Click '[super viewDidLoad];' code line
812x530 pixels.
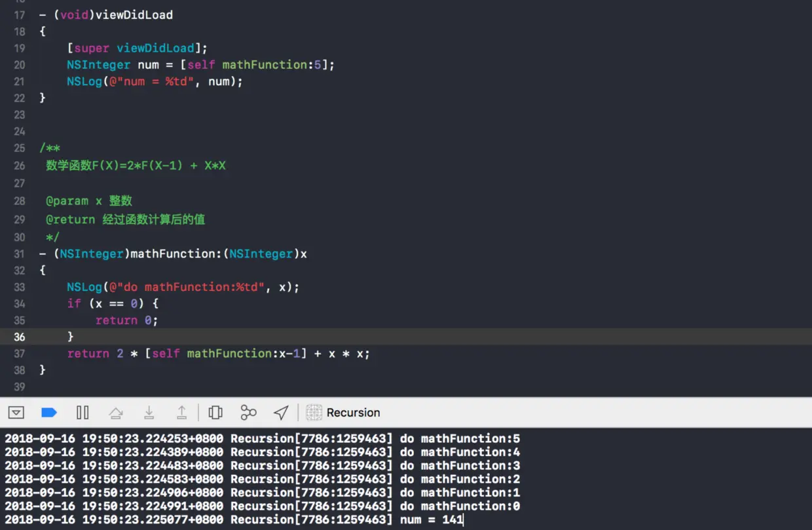[137, 48]
